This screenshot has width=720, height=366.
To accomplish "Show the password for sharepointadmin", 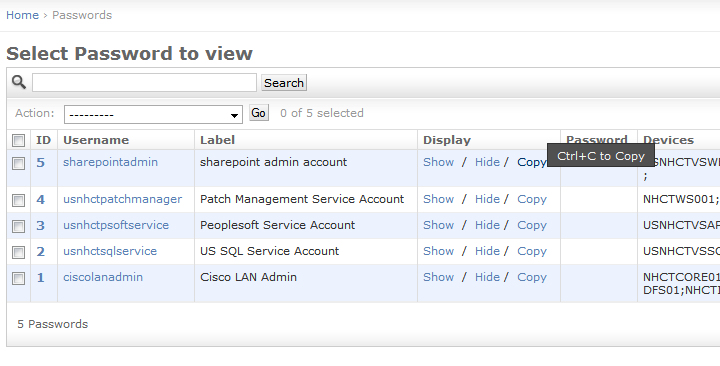I will tap(439, 162).
